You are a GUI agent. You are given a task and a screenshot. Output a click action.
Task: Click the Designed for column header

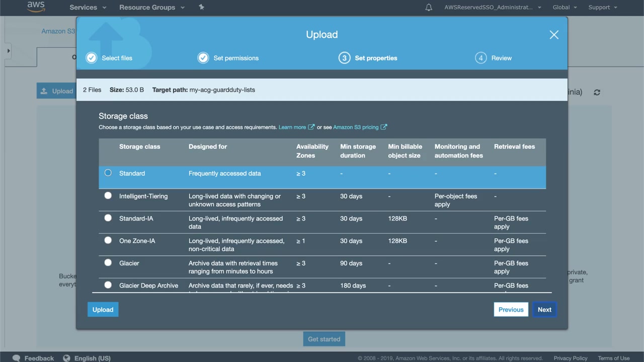point(208,147)
